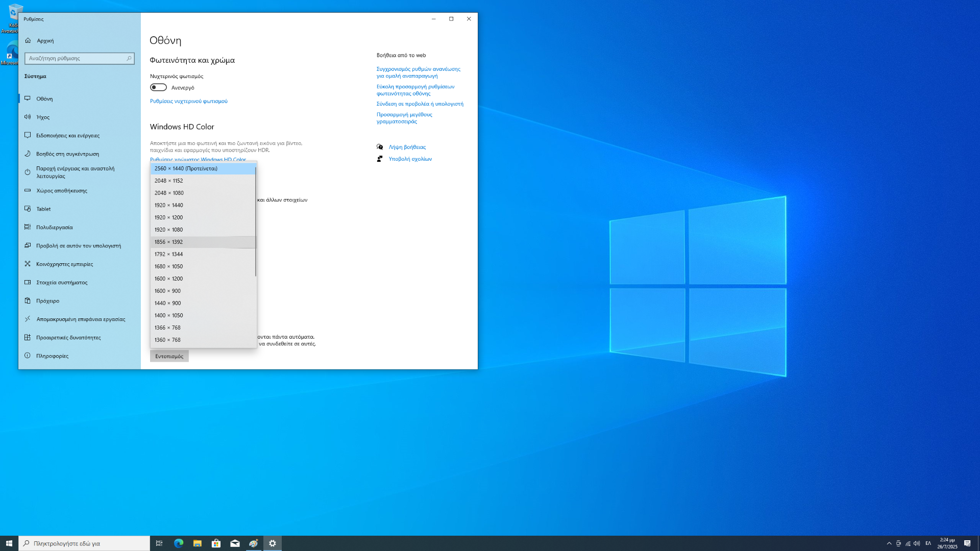Viewport: 980px width, 551px height.
Task: Select resolution 1680 × 1050
Action: (x=203, y=267)
